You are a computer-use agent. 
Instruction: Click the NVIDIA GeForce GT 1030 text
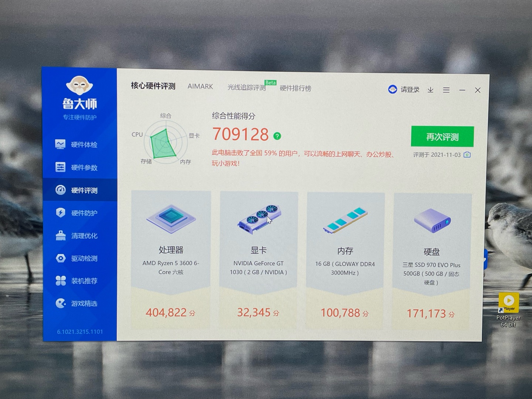[x=259, y=268]
